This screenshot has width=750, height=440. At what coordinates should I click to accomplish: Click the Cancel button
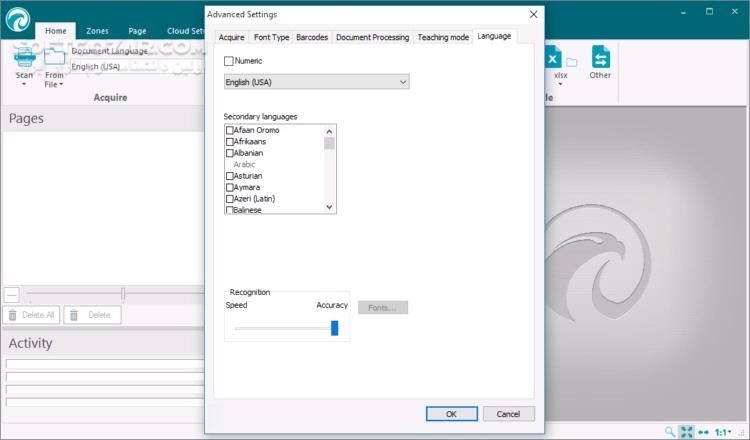[x=509, y=414]
